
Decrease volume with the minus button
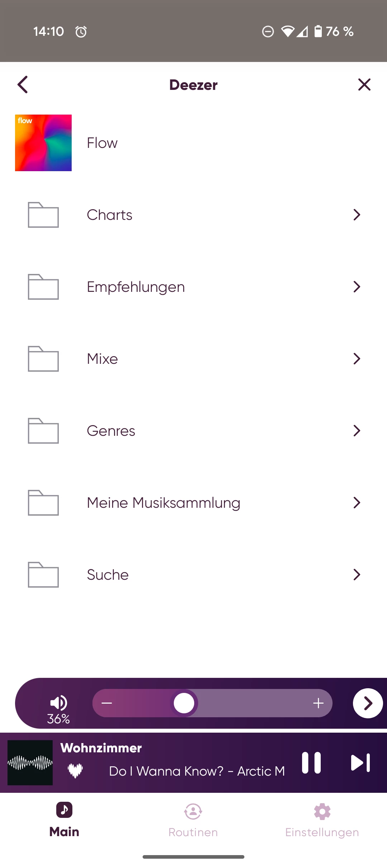tap(107, 703)
